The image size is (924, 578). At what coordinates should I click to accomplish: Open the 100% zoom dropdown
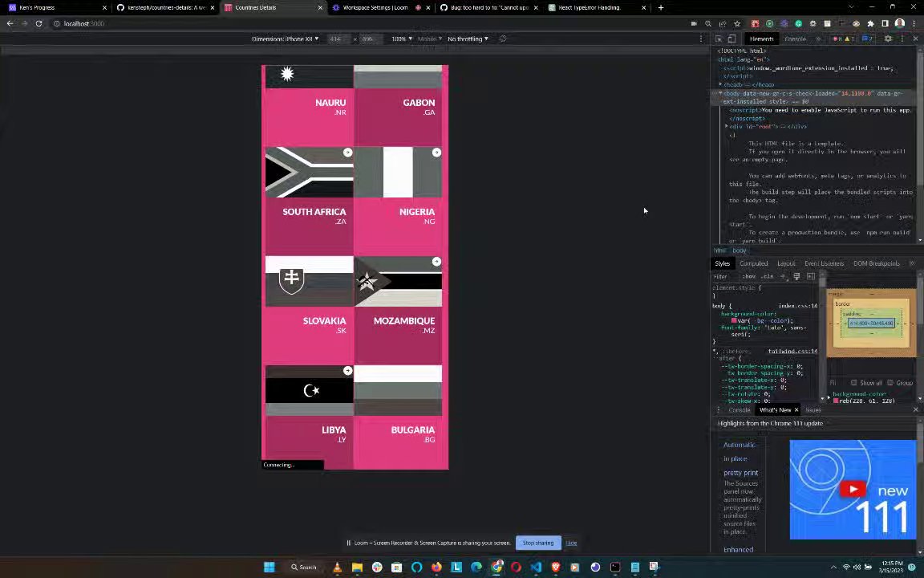click(x=402, y=39)
